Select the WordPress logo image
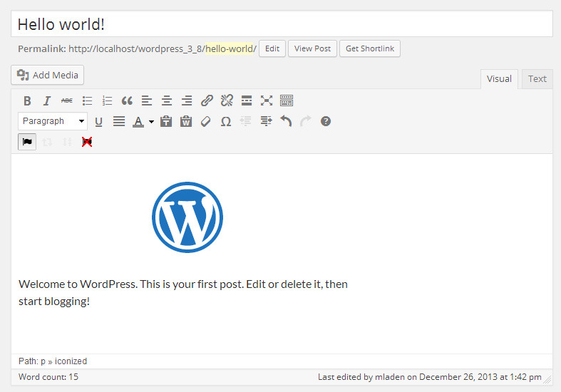Screen dimensions: 561x392 pos(187,217)
